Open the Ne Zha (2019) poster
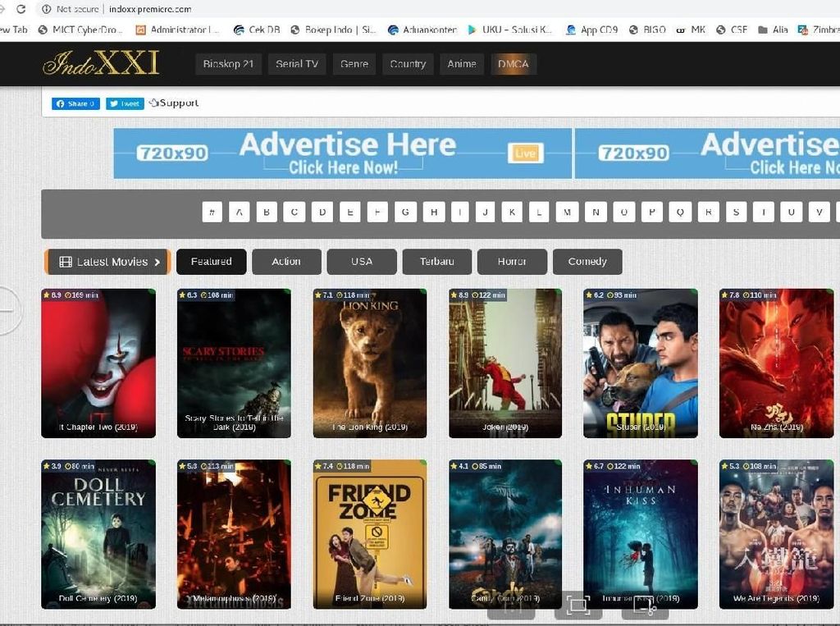The width and height of the screenshot is (840, 626). pyautogui.click(x=776, y=363)
